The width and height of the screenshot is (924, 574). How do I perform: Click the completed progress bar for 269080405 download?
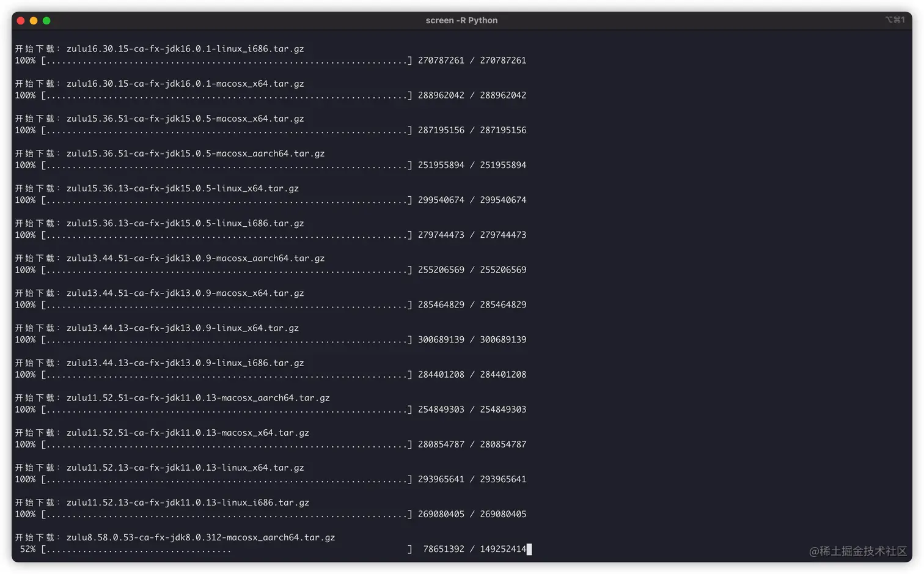tap(227, 514)
